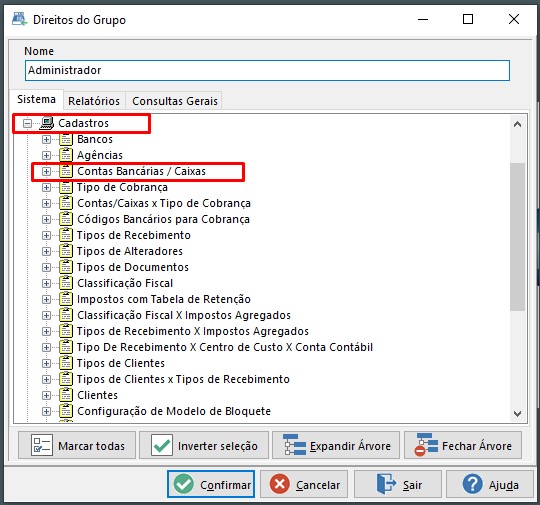The height and width of the screenshot is (505, 540).
Task: Click the Cadastros computer icon
Action: click(x=47, y=123)
